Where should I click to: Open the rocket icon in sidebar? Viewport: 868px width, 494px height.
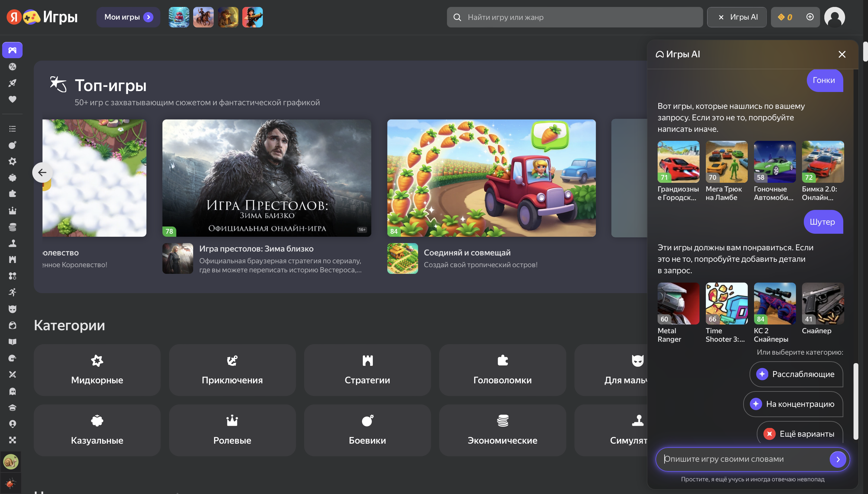pos(13,83)
